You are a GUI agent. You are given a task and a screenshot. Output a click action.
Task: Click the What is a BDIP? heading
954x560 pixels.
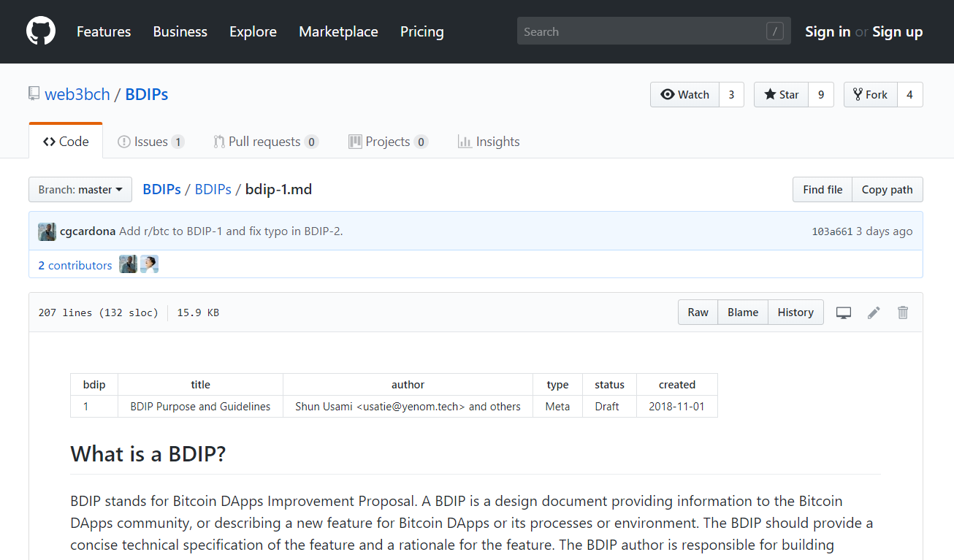(x=148, y=454)
